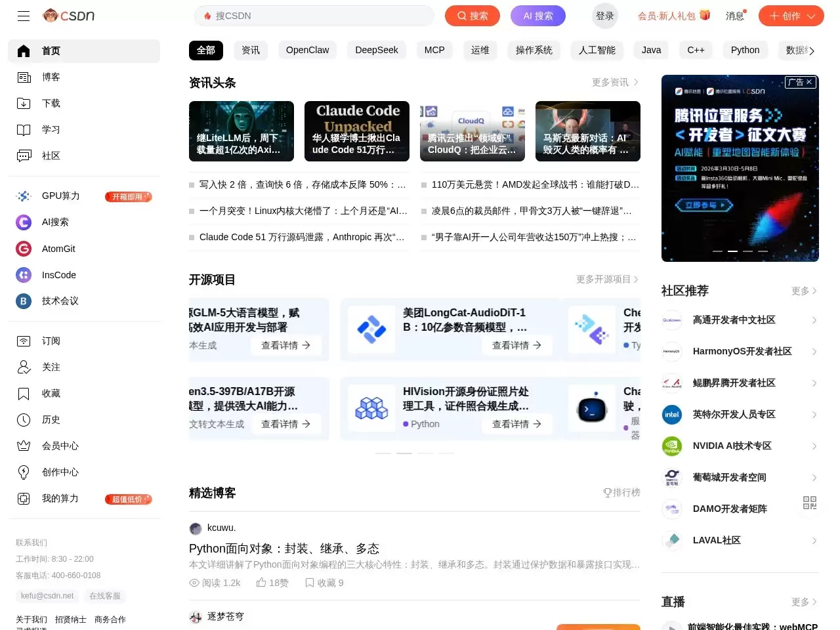Open the 技术会议 icon
Image resolution: width=840 pixels, height=630 pixels.
(24, 301)
